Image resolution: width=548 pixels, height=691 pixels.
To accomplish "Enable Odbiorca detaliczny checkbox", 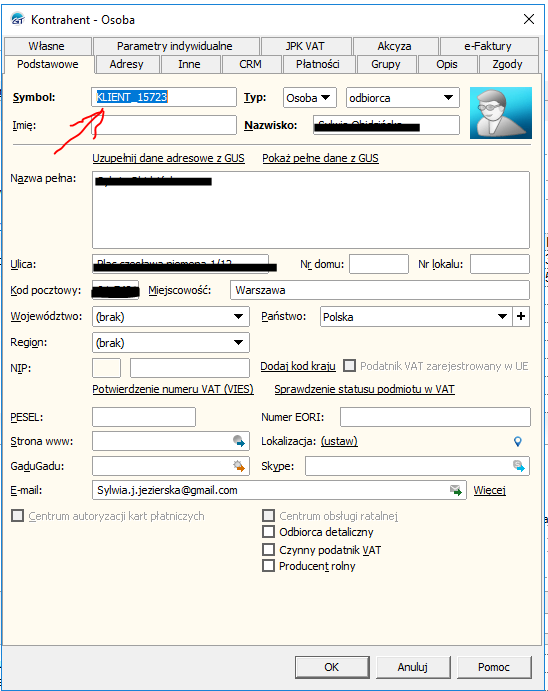I will click(268, 531).
